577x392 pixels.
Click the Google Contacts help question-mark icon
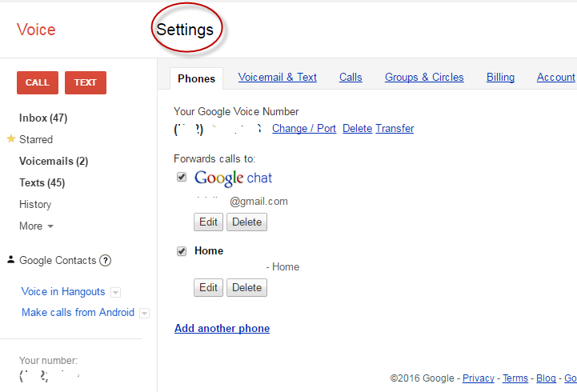[106, 260]
